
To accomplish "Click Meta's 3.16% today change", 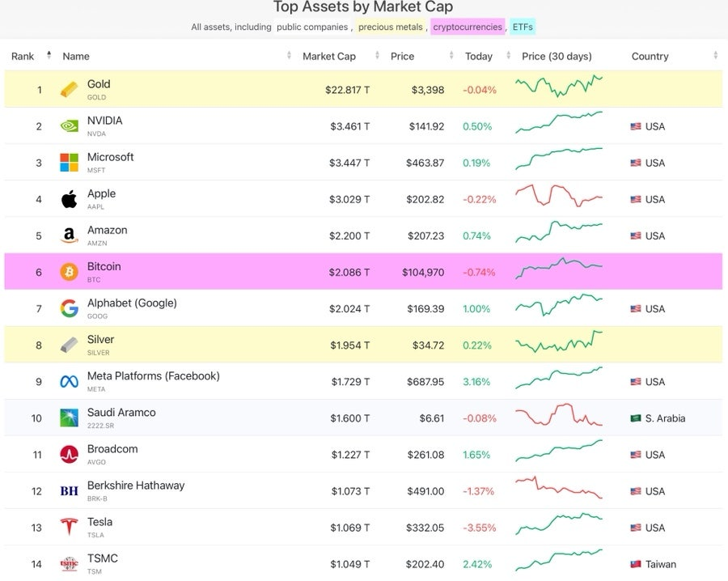I will click(x=476, y=382).
